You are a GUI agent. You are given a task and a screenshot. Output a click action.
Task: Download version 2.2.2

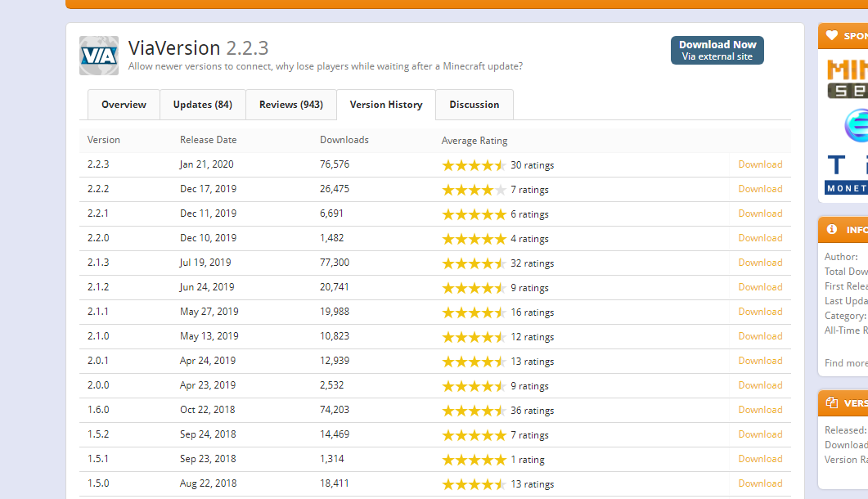point(760,189)
